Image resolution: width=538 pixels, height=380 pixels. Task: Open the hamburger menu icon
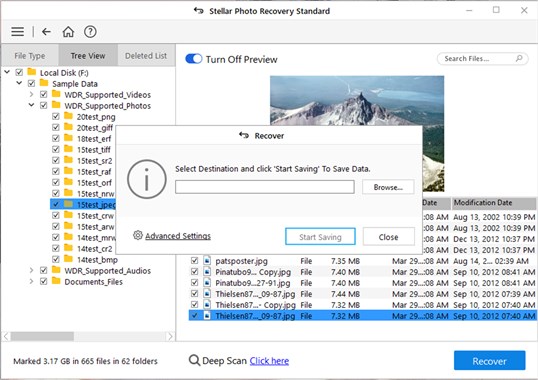pyautogui.click(x=17, y=32)
